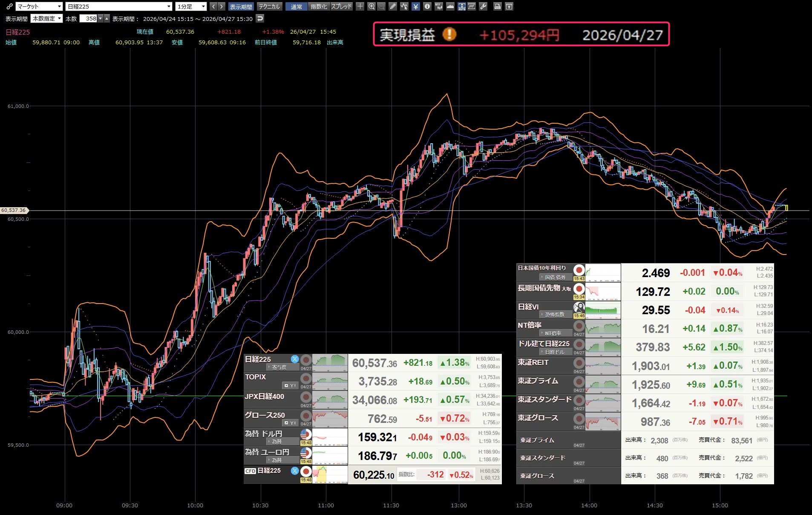The height and width of the screenshot is (515, 812).
Task: Switch to the テクニカル tab
Action: (269, 6)
